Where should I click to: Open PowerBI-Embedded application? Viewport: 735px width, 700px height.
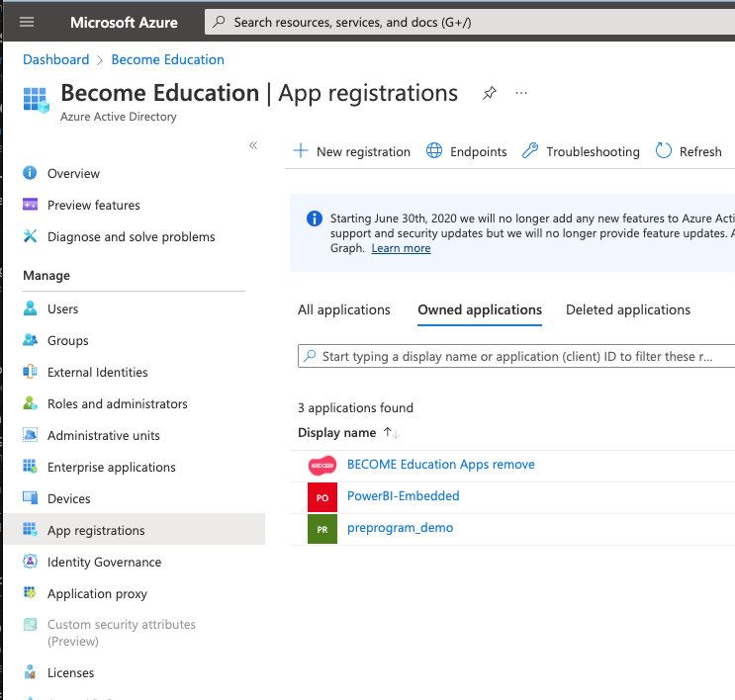coord(404,495)
